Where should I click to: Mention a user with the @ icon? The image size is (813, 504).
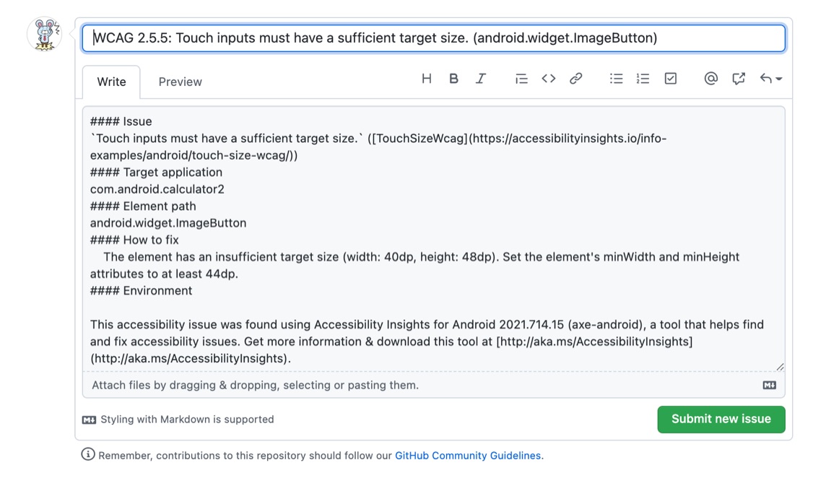point(710,79)
